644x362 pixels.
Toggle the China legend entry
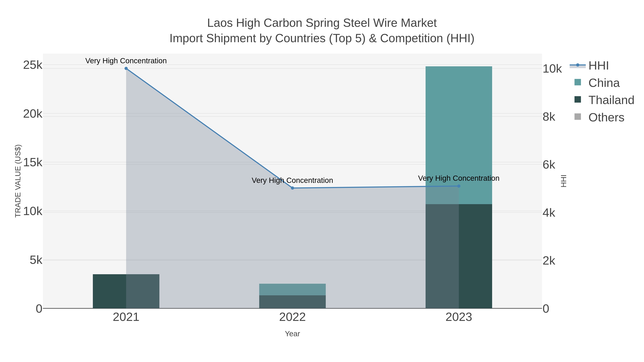[597, 83]
